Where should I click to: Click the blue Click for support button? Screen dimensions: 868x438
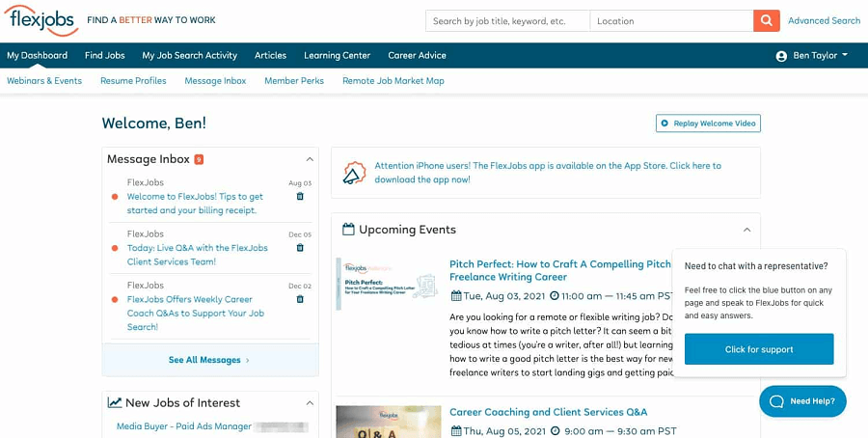pos(759,349)
